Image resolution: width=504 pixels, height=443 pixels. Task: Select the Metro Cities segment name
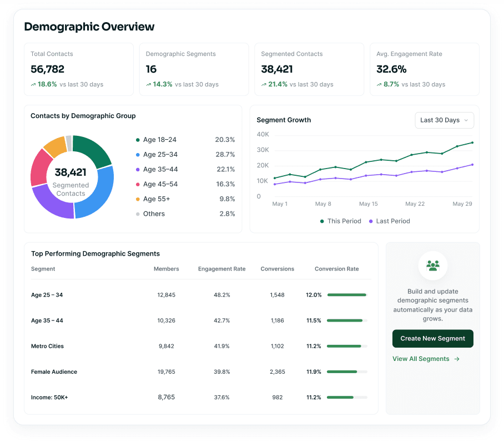coord(47,346)
